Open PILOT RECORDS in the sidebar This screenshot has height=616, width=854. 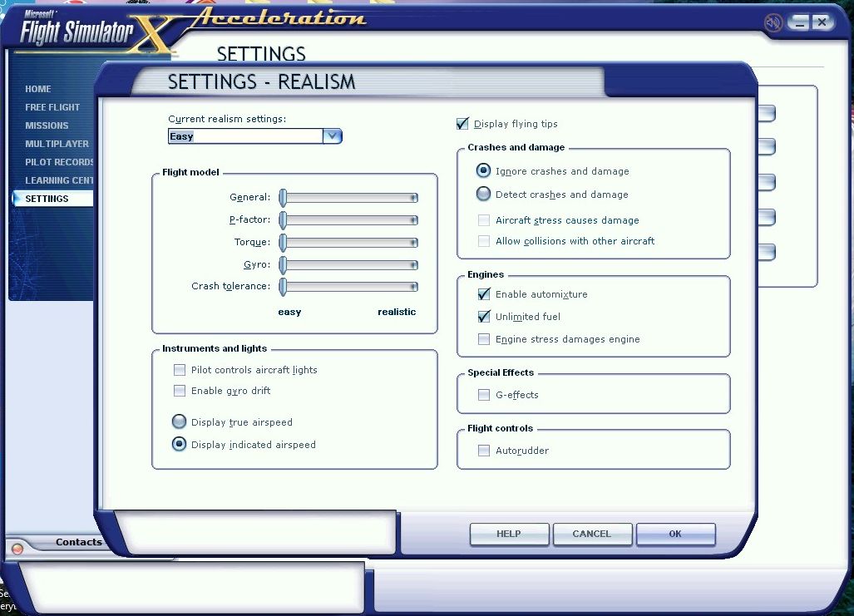(59, 162)
